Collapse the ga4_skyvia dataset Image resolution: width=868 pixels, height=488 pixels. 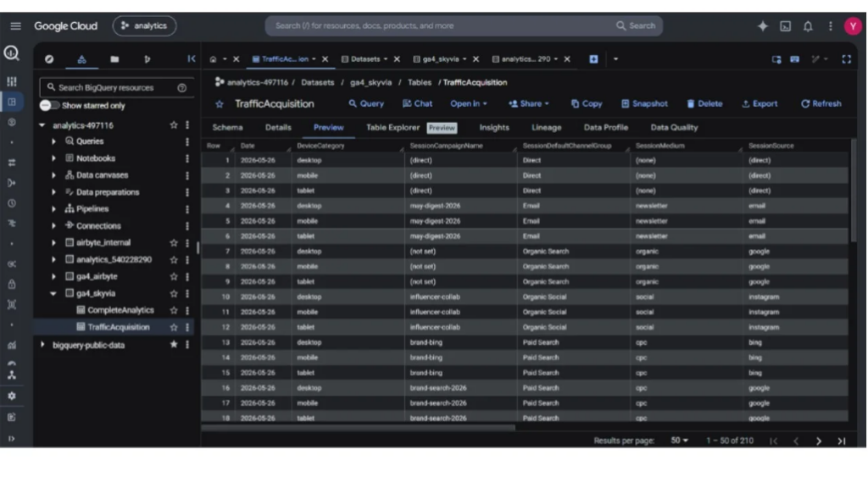point(53,293)
